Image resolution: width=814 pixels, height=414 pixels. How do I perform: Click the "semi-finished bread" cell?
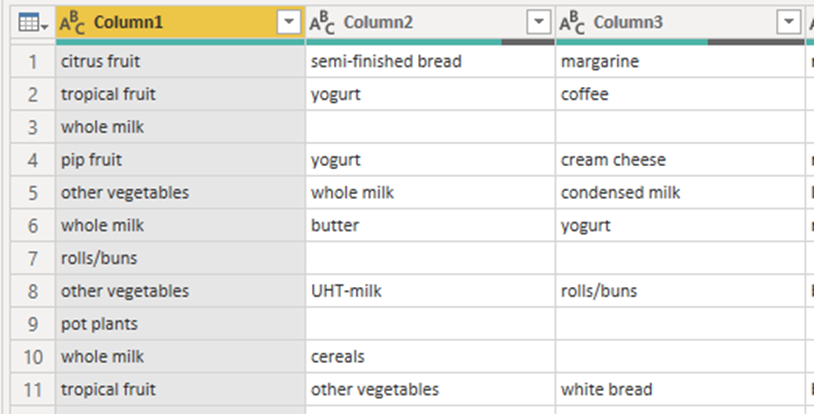click(386, 62)
